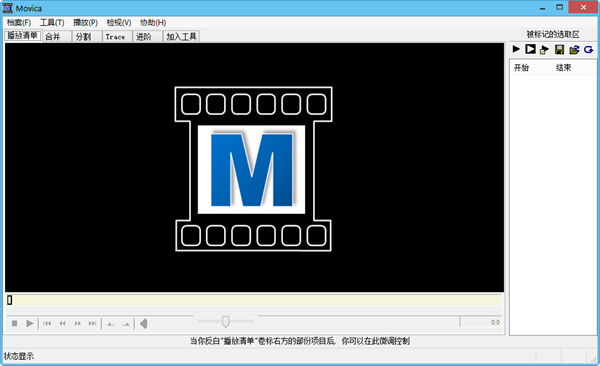
Task: Click the volume slider handle
Action: tap(226, 322)
